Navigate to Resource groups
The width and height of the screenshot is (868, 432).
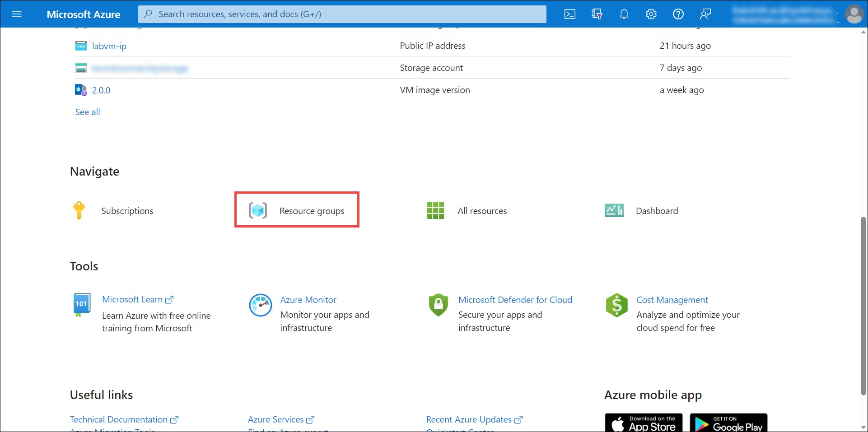coord(312,211)
